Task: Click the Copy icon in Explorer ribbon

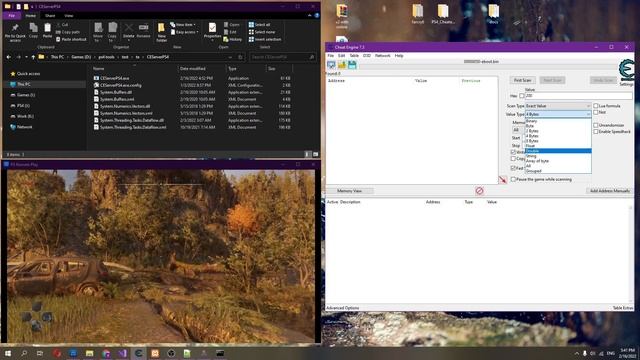Action: pyautogui.click(x=33, y=30)
